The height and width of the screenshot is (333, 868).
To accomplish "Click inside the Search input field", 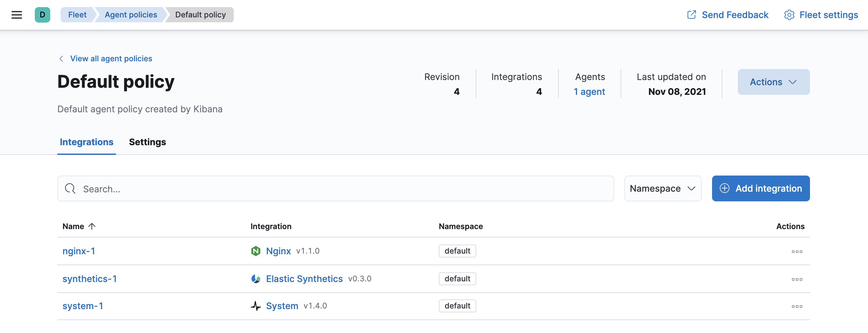I will [236, 188].
